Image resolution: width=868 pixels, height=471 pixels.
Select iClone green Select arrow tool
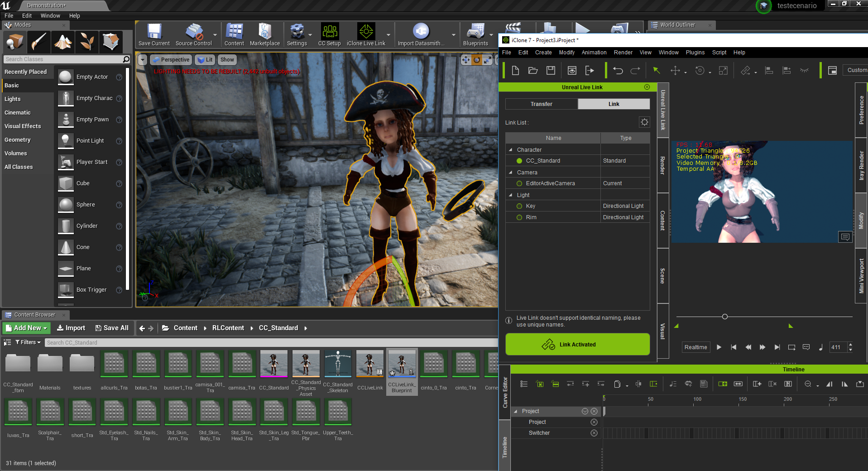coord(656,70)
